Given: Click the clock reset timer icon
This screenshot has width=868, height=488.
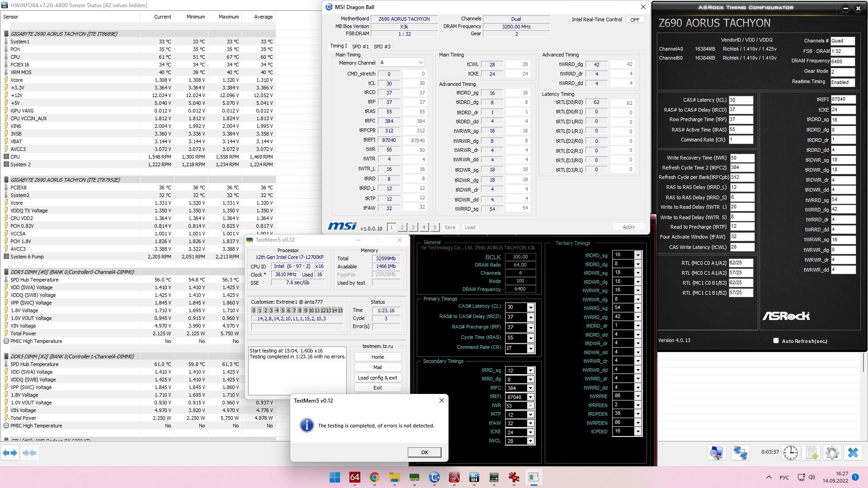Looking at the screenshot, I should coord(790,452).
